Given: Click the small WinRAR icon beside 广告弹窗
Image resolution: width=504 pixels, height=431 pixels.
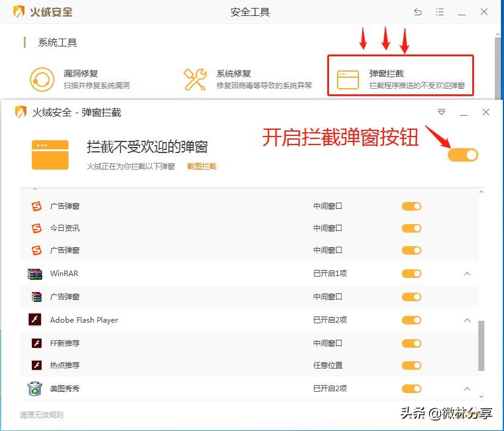Looking at the screenshot, I should [37, 296].
